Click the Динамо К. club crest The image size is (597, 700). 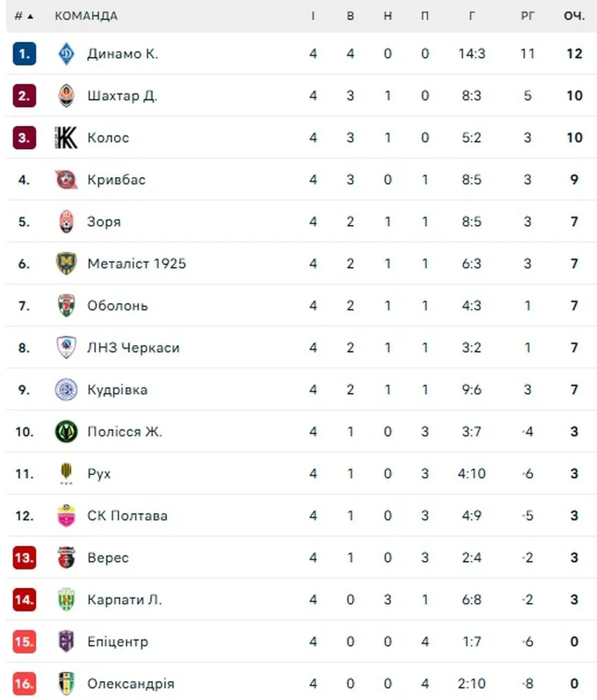[67, 53]
